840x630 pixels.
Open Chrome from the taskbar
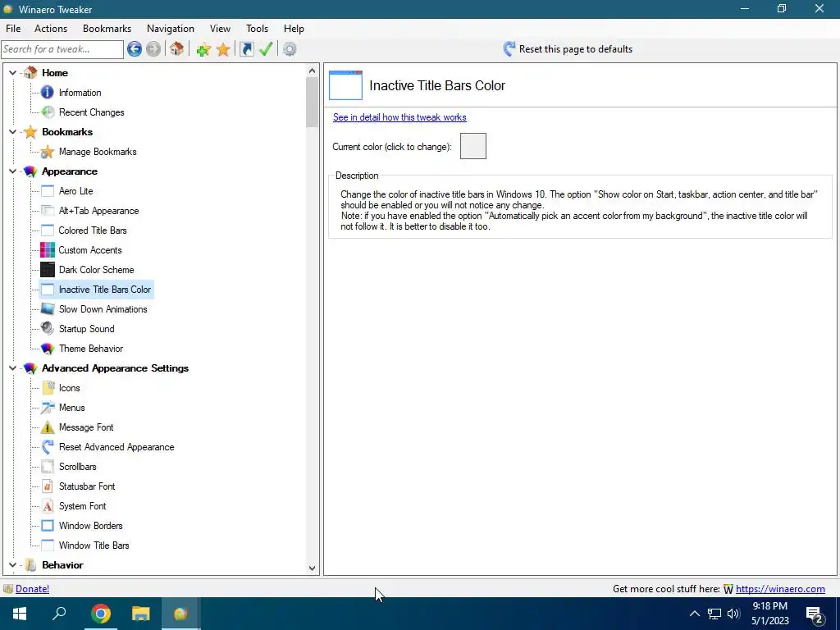pyautogui.click(x=101, y=614)
